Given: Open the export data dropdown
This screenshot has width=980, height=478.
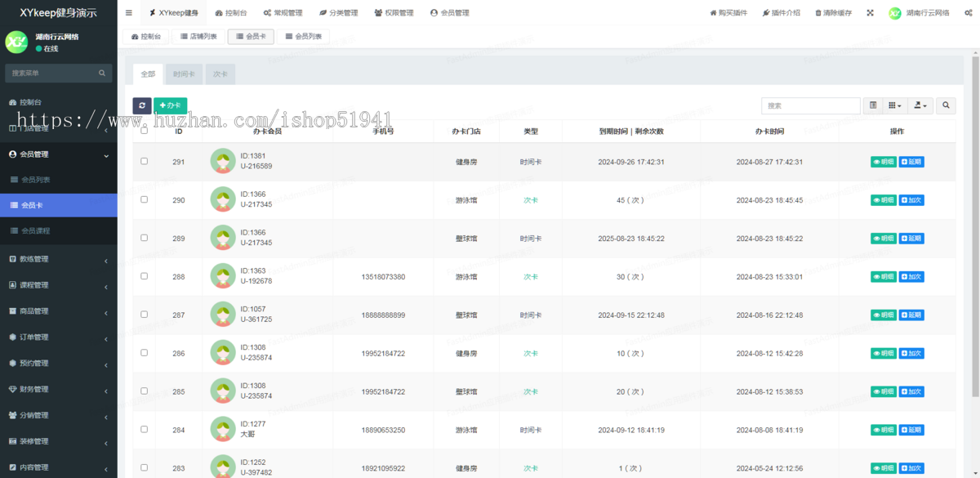Looking at the screenshot, I should tap(920, 105).
